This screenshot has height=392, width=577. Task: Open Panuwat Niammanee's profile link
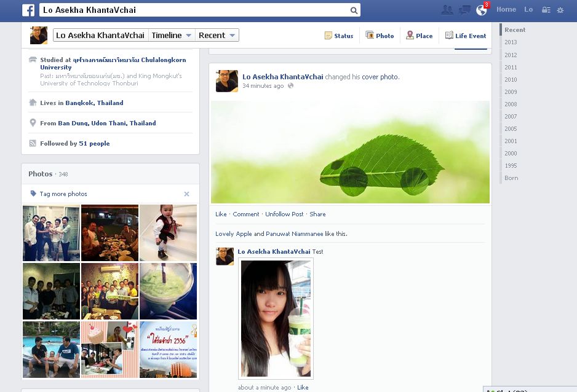click(295, 233)
